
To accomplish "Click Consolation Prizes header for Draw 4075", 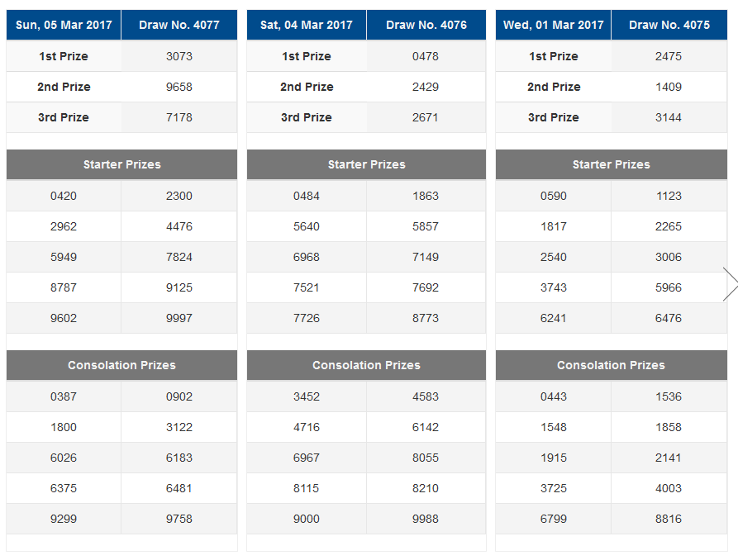I will pyautogui.click(x=611, y=365).
